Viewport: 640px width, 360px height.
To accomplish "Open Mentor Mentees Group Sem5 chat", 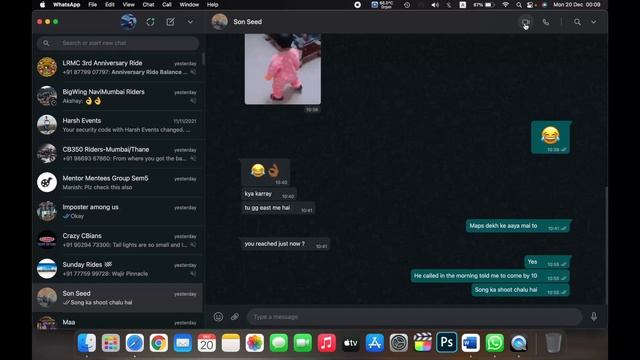I will [x=118, y=182].
